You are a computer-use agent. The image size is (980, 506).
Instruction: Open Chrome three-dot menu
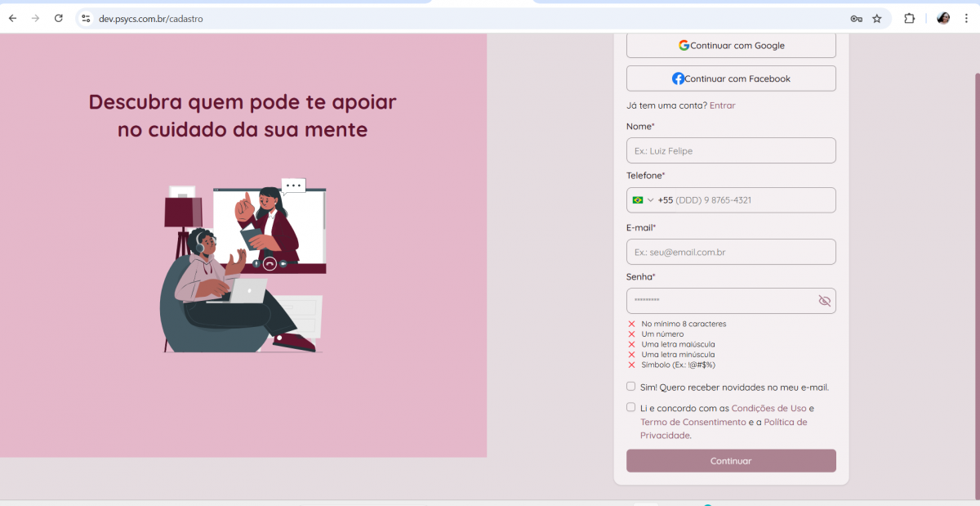click(965, 19)
